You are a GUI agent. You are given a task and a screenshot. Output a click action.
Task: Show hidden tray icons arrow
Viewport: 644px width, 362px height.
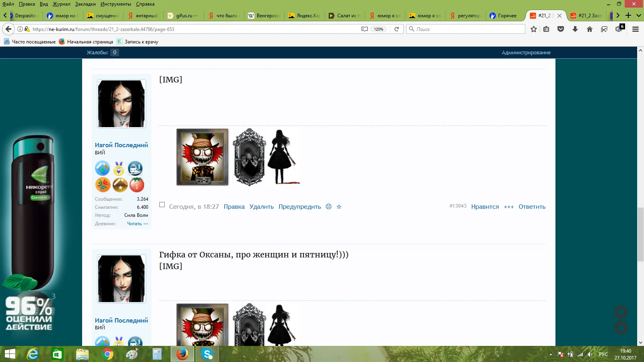[x=551, y=354]
